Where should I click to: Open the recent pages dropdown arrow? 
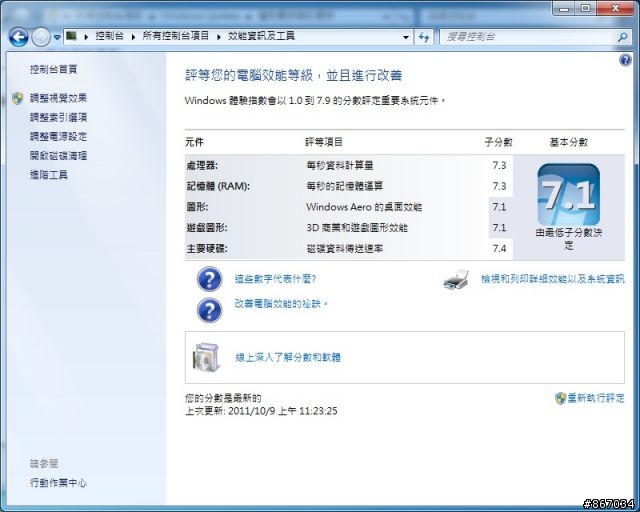click(57, 37)
